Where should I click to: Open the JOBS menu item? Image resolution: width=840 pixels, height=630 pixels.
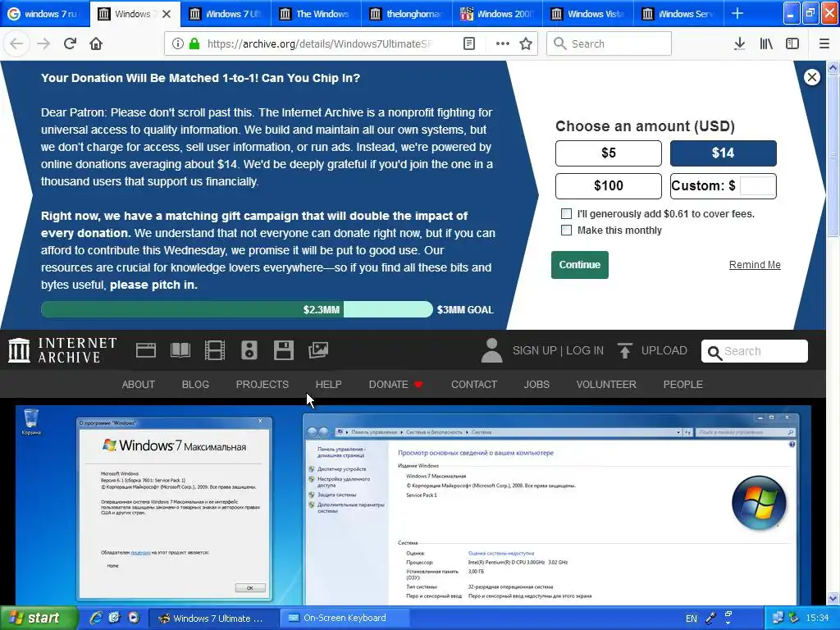tap(536, 385)
